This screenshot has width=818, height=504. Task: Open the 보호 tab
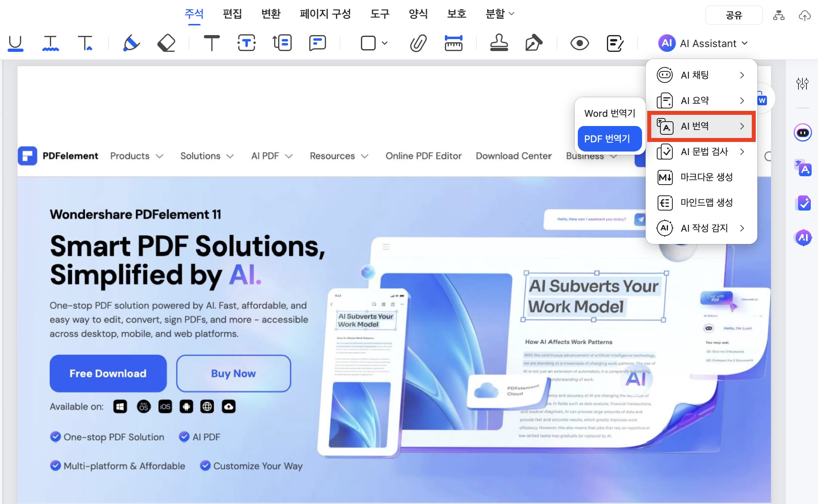(456, 14)
